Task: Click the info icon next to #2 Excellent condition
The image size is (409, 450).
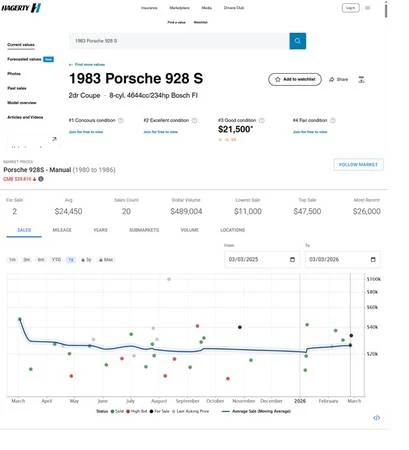Action: 194,120
